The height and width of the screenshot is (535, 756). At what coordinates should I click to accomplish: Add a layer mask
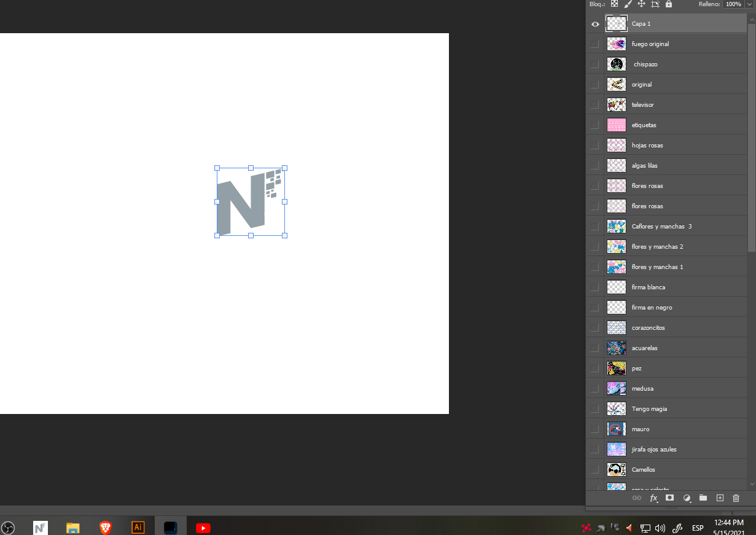[670, 498]
